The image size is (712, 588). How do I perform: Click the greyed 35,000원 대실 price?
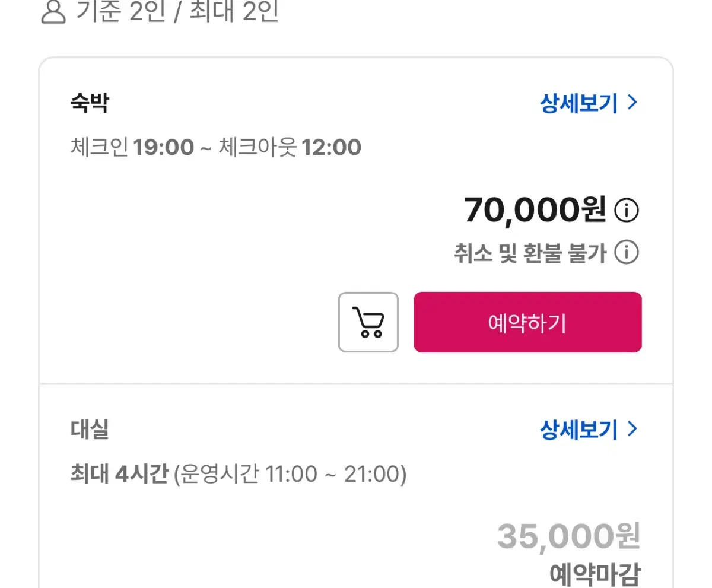click(569, 536)
